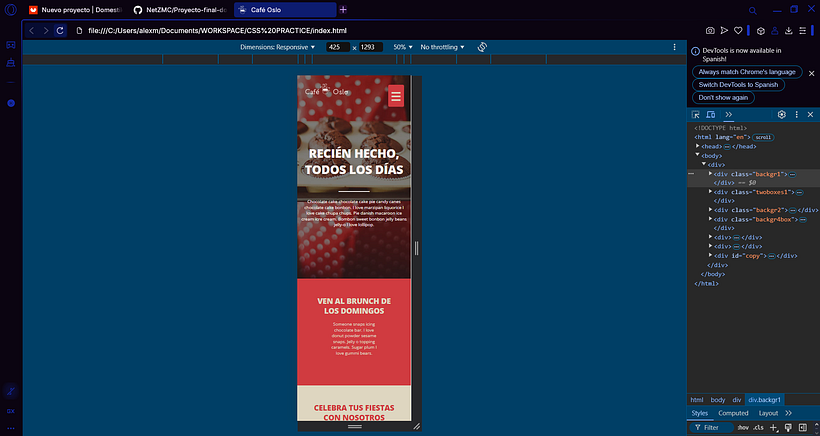Toggle the rendering emulations brush icon

point(789,428)
